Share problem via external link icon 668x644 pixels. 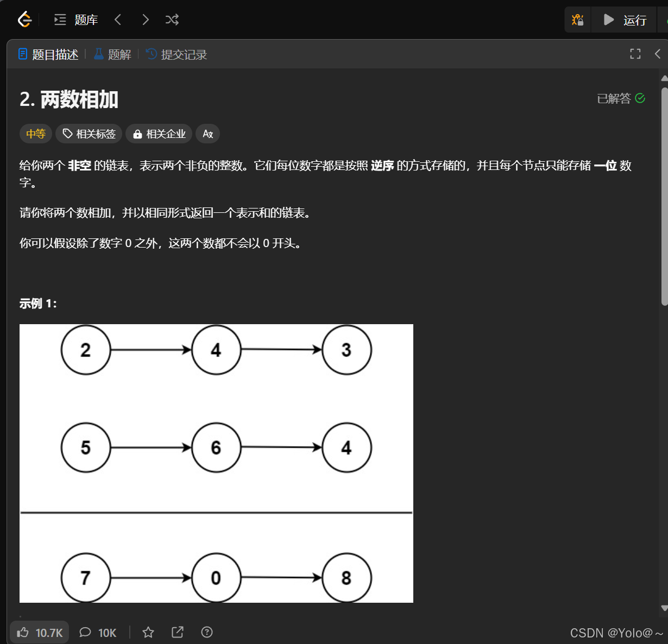[x=178, y=632]
